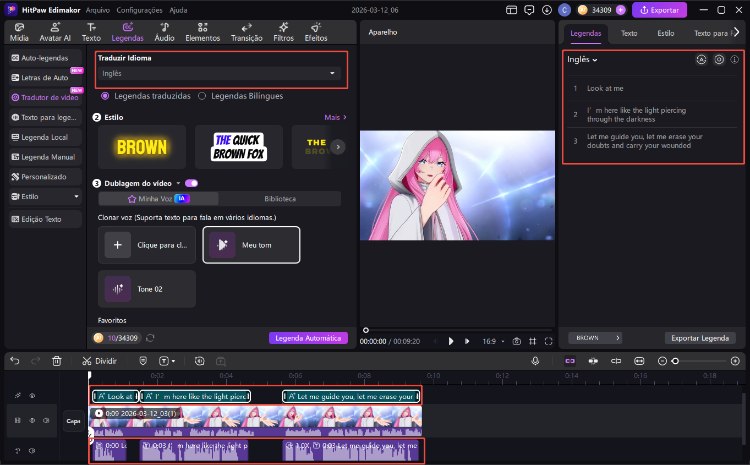Zoom out the timeline with minus icon
Image resolution: width=750 pixels, height=465 pixels.
click(x=662, y=361)
